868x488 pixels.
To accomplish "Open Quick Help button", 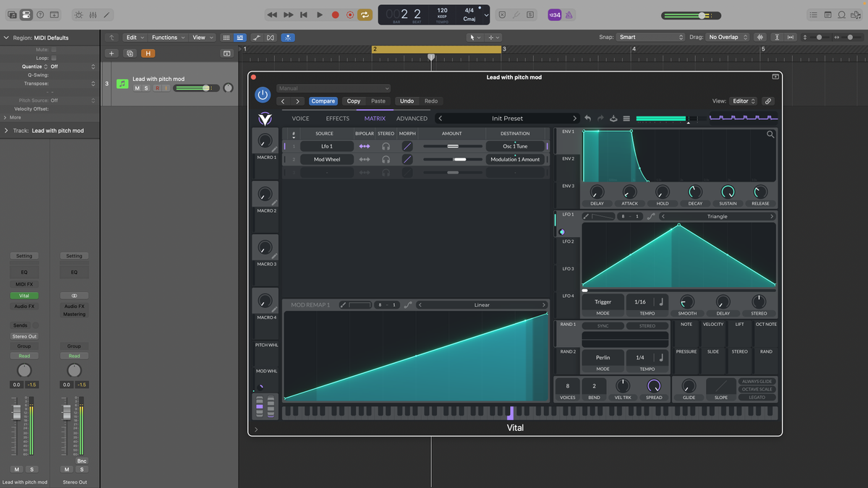I will (x=40, y=14).
